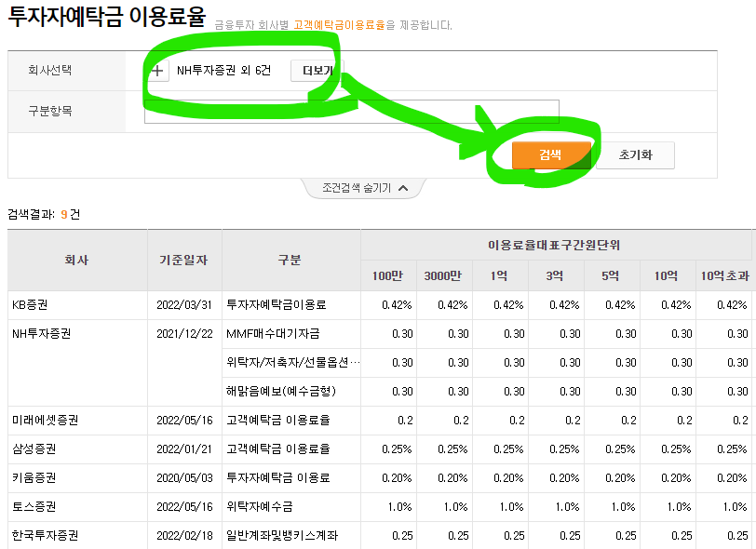
Task: Click 고객예탁금 이용료율 in 미래에셋증권 row
Action: pos(278,421)
